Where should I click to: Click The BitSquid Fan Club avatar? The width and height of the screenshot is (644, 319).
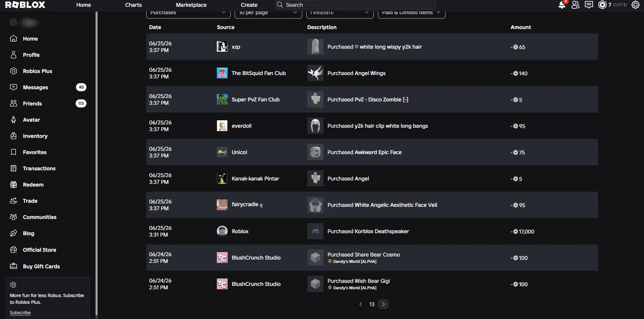click(x=222, y=73)
